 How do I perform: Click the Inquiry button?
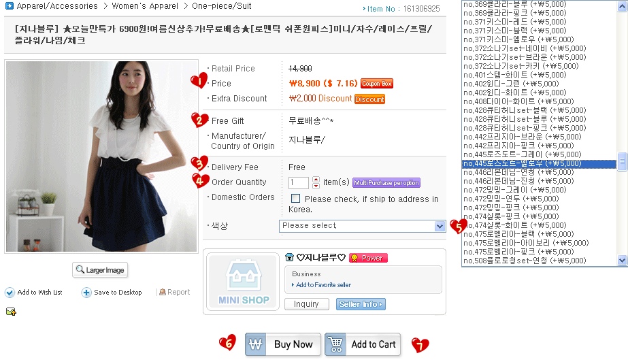click(x=306, y=304)
